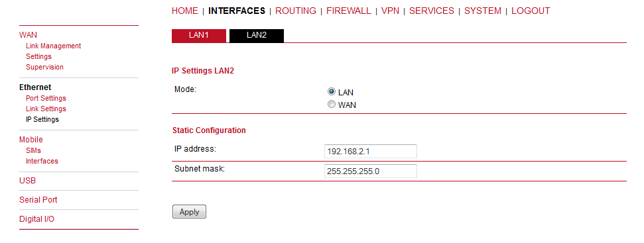The width and height of the screenshot is (644, 243).
Task: Select the LAN mode radio button
Action: (x=332, y=92)
